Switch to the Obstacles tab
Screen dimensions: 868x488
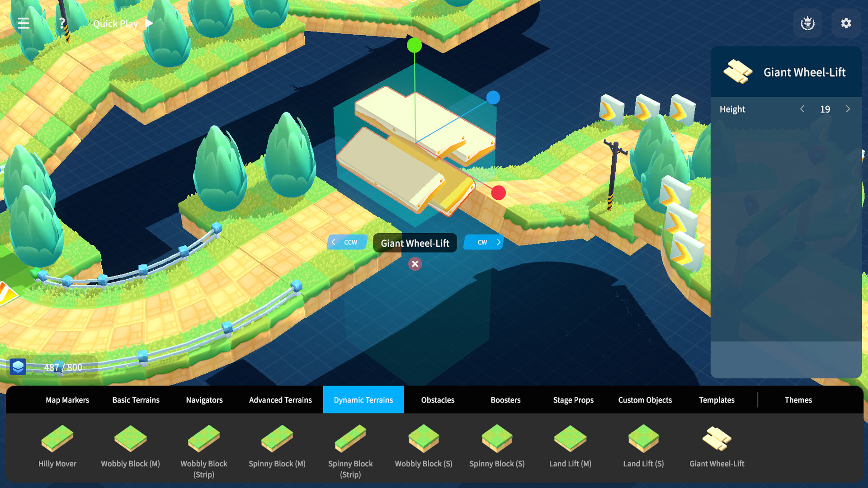click(x=438, y=400)
